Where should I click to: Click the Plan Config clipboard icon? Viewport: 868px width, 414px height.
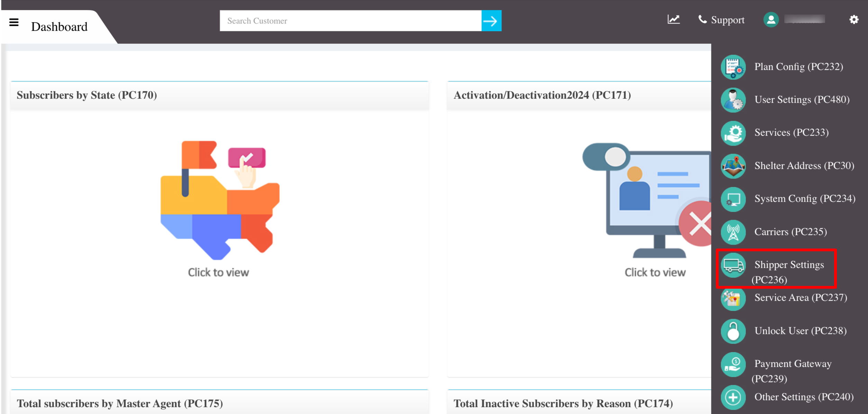733,67
